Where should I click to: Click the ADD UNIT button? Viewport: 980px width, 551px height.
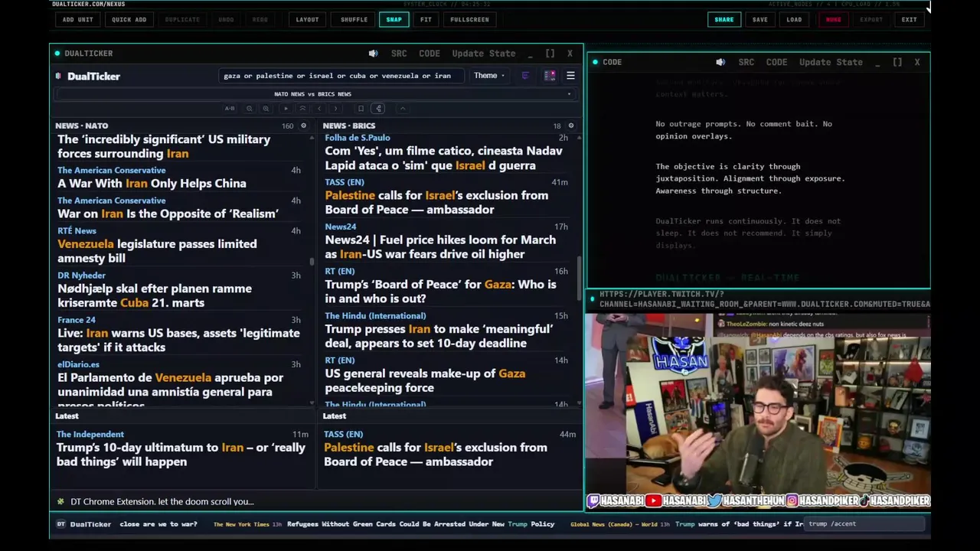coord(78,19)
